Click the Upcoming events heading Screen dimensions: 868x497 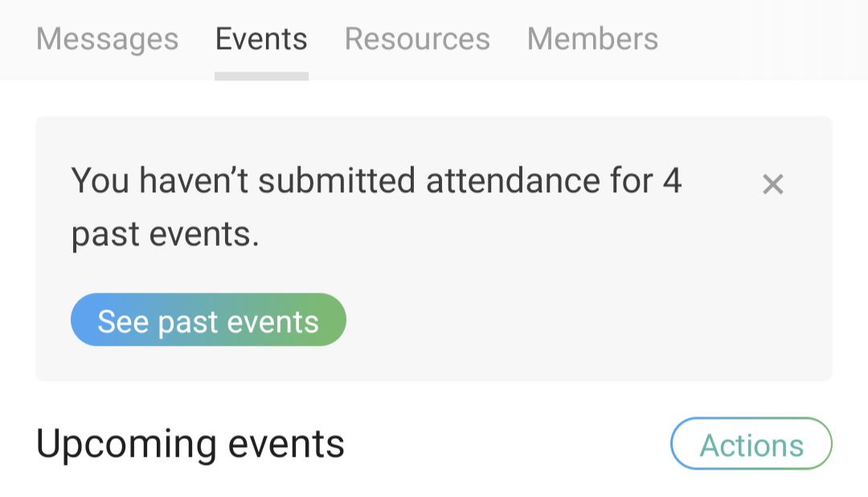click(x=190, y=444)
